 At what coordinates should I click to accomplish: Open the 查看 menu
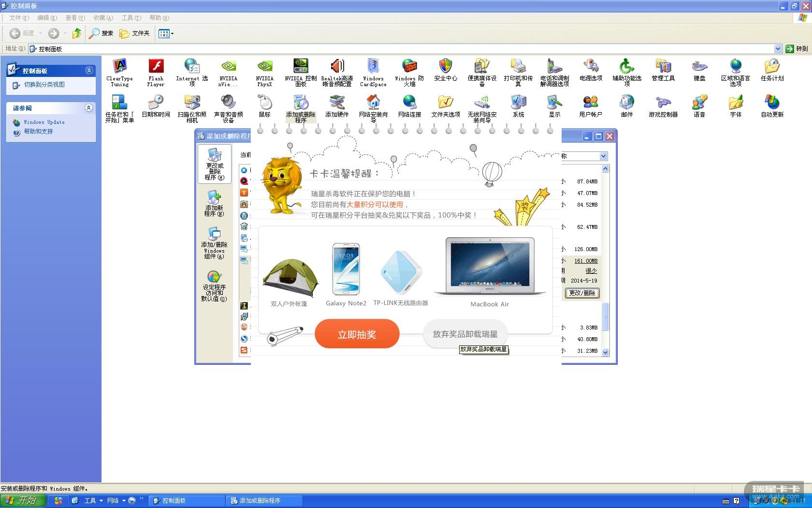(75, 18)
